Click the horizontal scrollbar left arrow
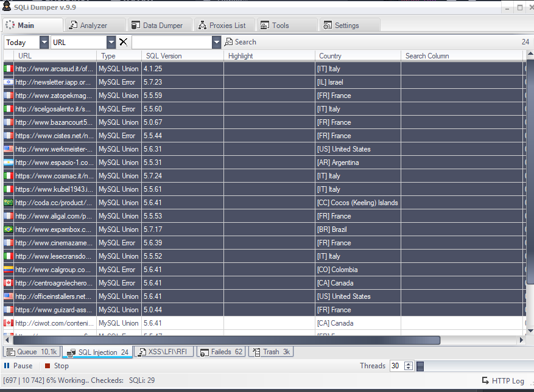This screenshot has height=392, width=534. click(7, 340)
